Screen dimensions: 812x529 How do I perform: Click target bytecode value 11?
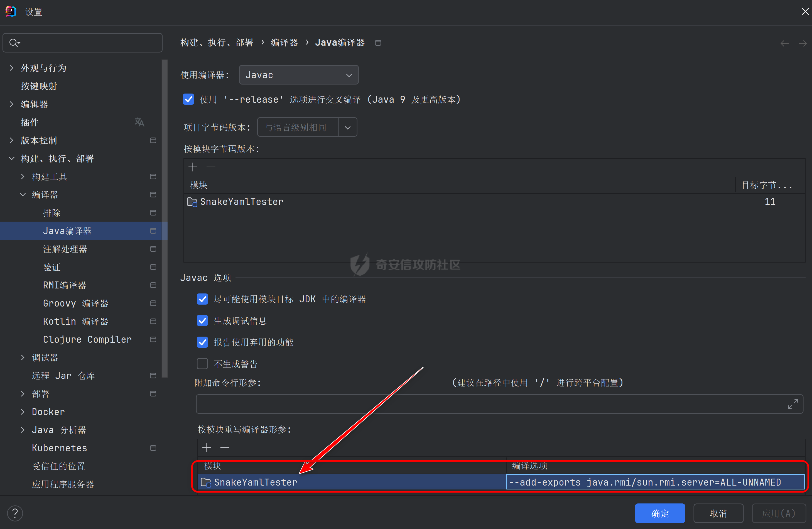tap(770, 202)
